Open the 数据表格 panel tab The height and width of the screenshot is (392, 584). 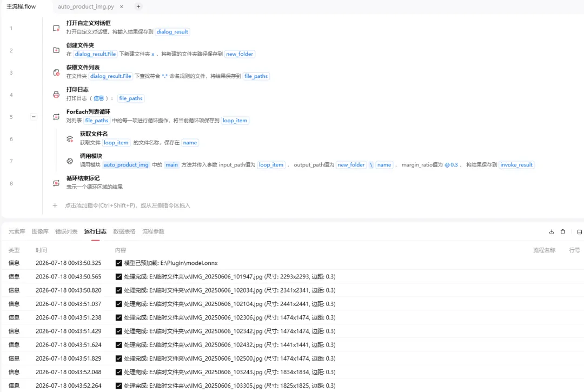[124, 231]
